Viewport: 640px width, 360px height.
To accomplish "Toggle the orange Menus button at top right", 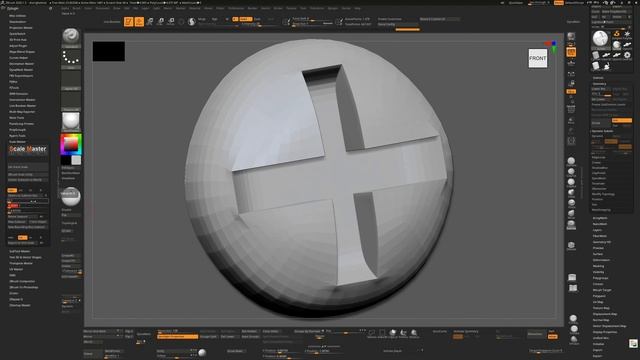I will coord(558,3).
